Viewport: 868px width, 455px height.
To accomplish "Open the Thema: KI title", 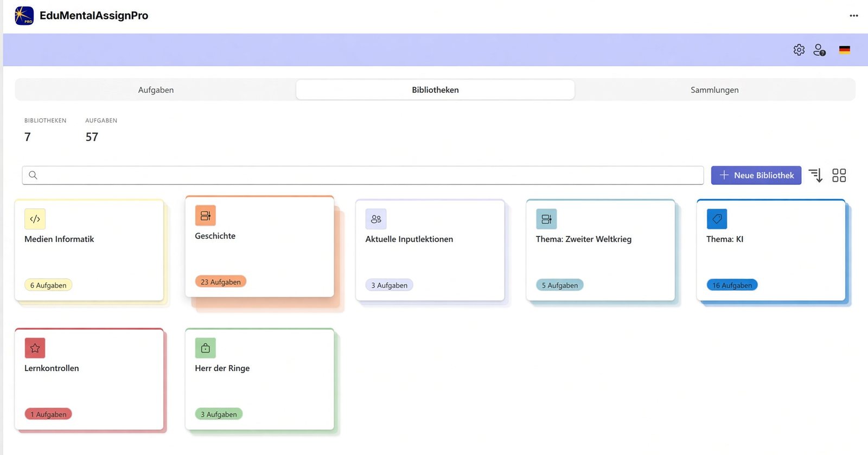I will (x=725, y=239).
